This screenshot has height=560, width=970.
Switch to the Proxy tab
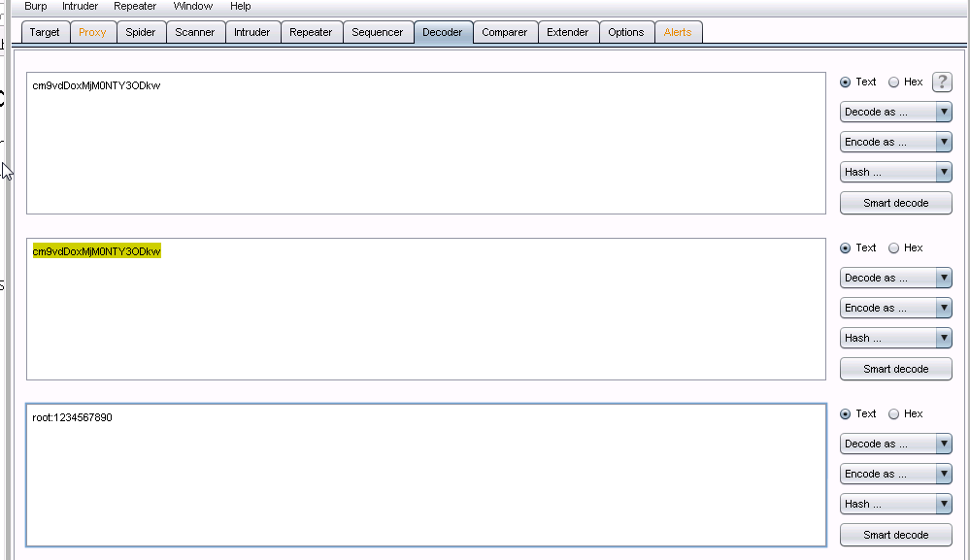click(92, 32)
